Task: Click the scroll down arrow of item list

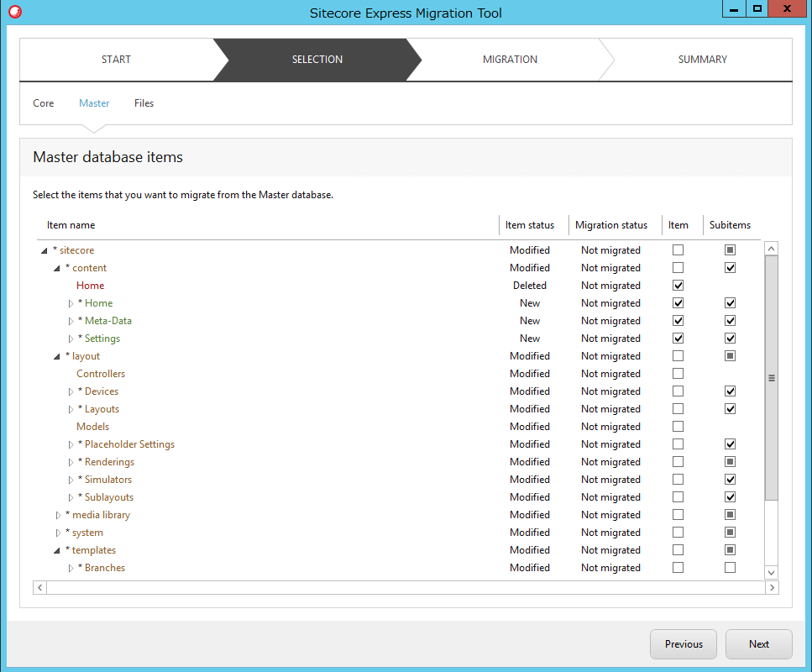Action: pos(771,573)
